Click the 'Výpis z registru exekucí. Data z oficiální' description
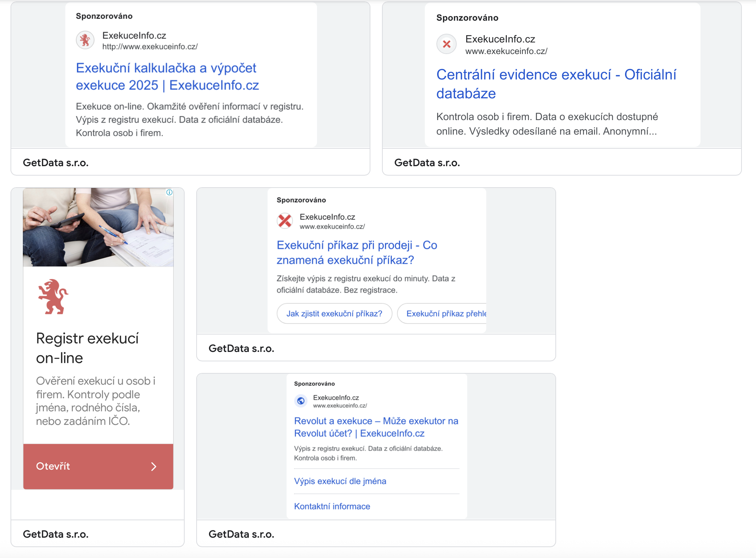This screenshot has width=756, height=558. coord(368,453)
